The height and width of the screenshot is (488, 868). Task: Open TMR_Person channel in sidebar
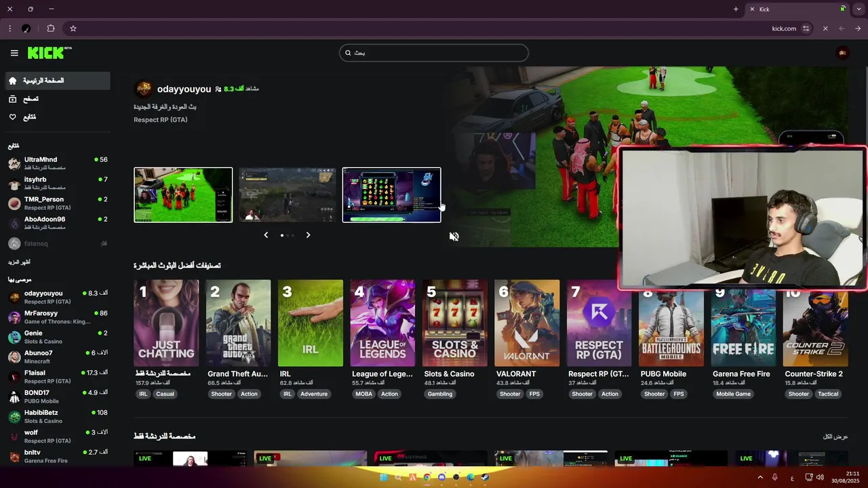pyautogui.click(x=58, y=203)
